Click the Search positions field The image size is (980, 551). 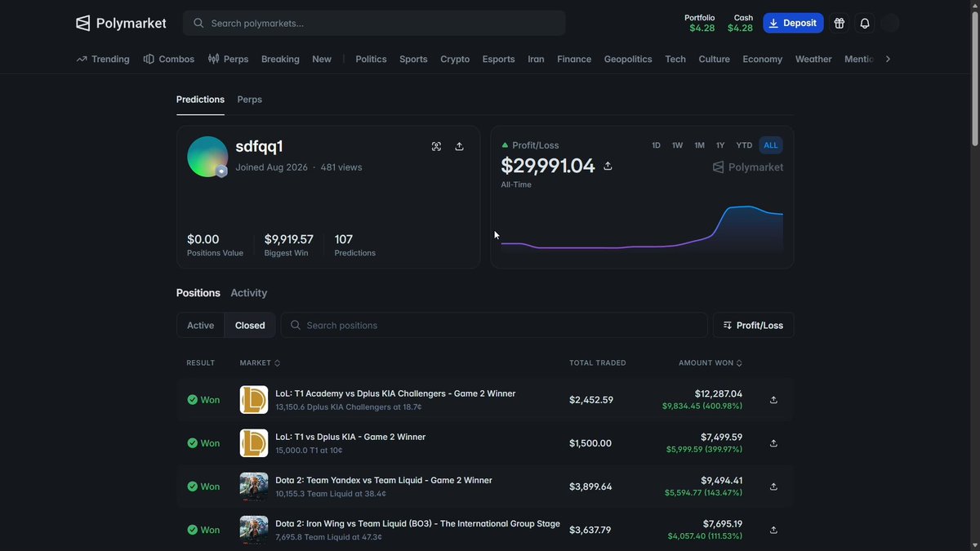click(494, 325)
